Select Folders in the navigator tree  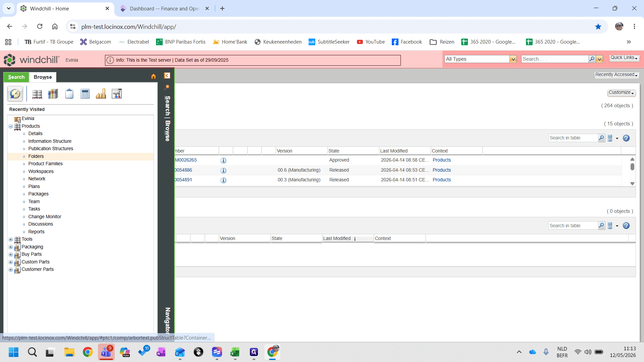36,156
